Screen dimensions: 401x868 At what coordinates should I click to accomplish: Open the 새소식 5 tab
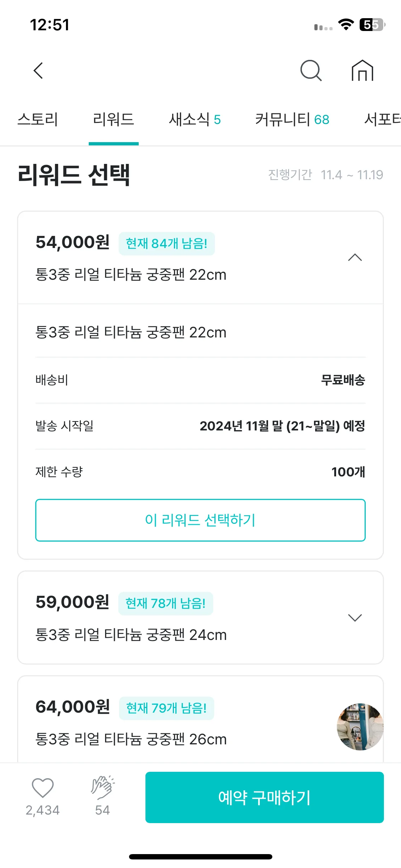click(x=195, y=119)
